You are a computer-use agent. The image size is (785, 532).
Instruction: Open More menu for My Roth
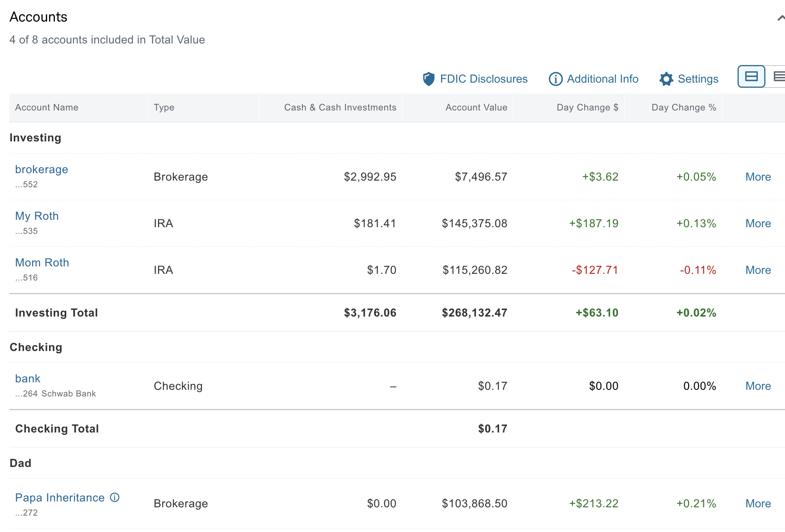point(758,223)
